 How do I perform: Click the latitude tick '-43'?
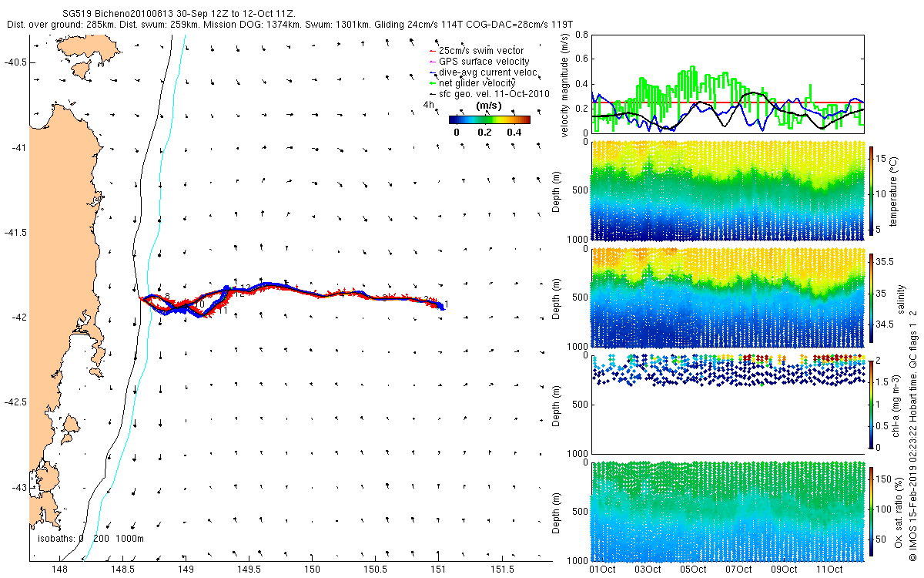(18, 487)
